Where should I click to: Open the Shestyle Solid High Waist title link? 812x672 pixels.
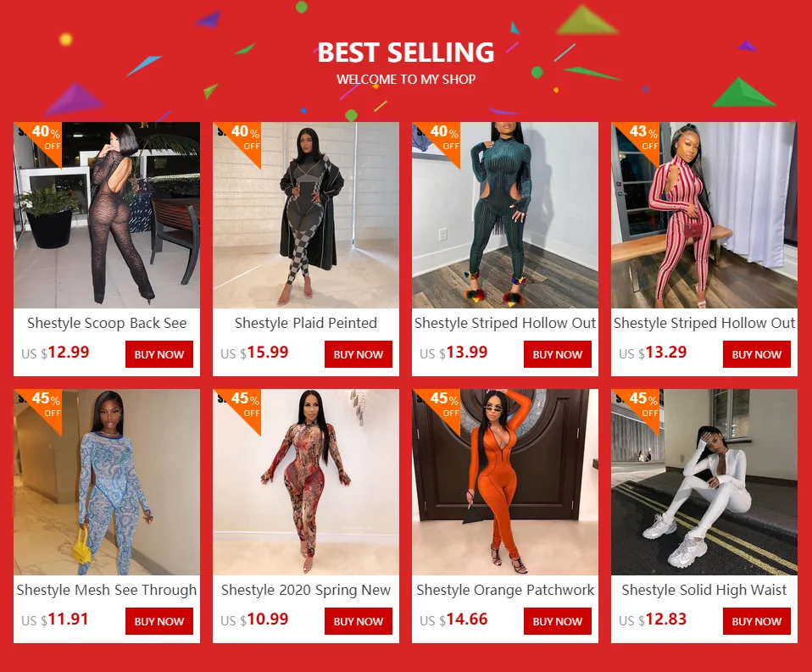(x=704, y=590)
